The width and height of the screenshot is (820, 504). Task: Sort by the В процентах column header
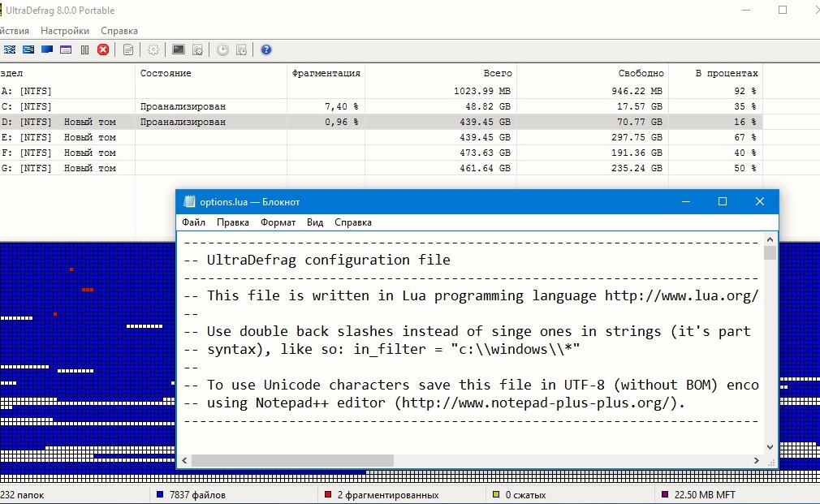[715, 73]
